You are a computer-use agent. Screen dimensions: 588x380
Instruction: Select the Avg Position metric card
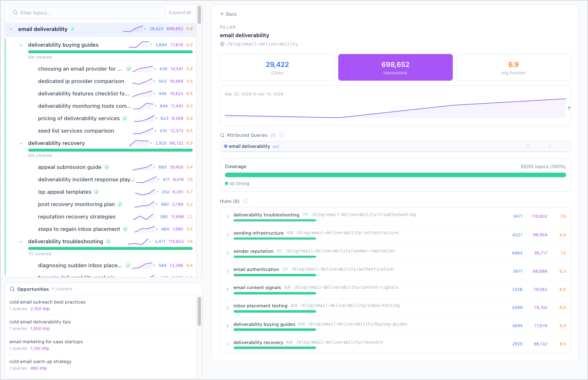point(513,67)
